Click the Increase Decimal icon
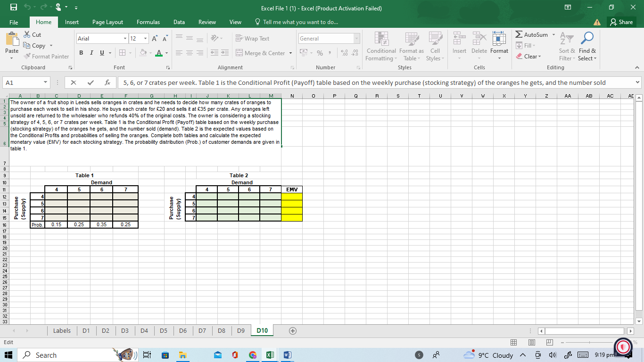The height and width of the screenshot is (362, 644). point(343,53)
